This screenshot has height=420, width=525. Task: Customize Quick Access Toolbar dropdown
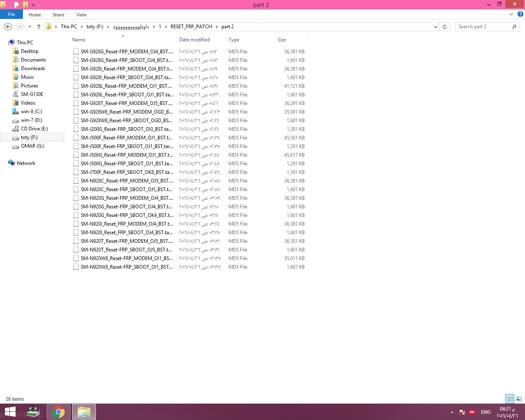click(34, 5)
